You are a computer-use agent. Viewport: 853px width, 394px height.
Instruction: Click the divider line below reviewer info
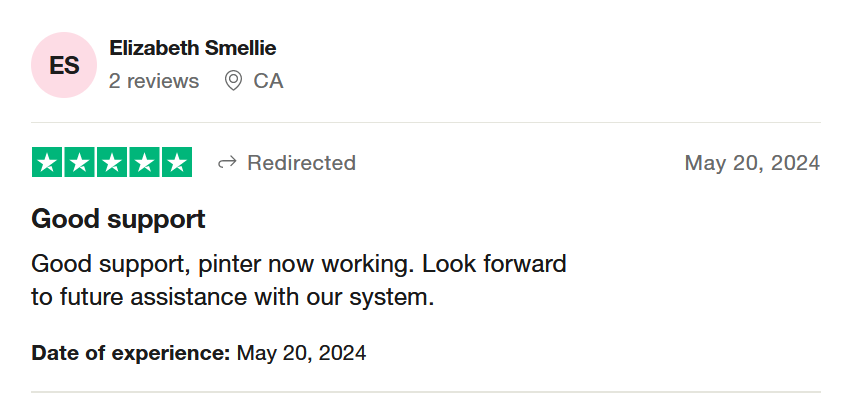(x=426, y=122)
